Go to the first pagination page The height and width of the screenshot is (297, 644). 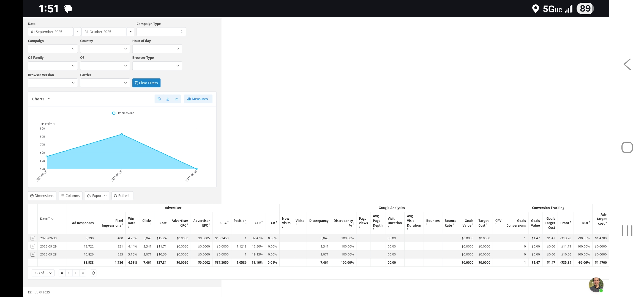coord(62,273)
